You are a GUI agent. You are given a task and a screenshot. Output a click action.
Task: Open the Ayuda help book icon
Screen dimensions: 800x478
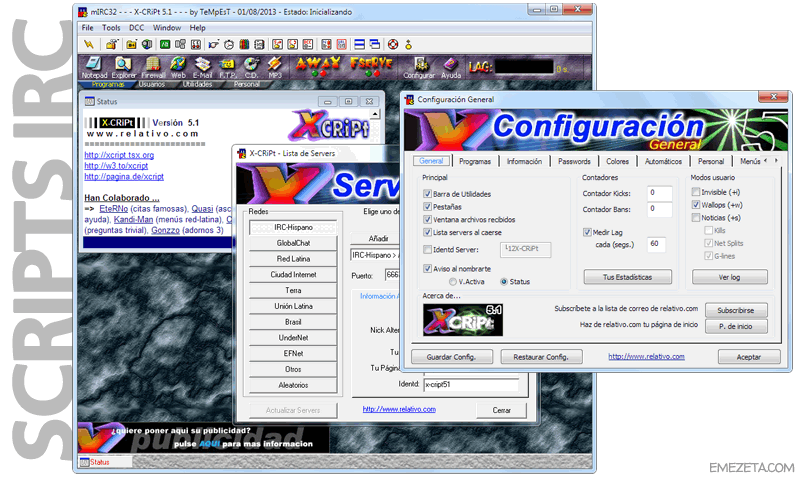(451, 65)
